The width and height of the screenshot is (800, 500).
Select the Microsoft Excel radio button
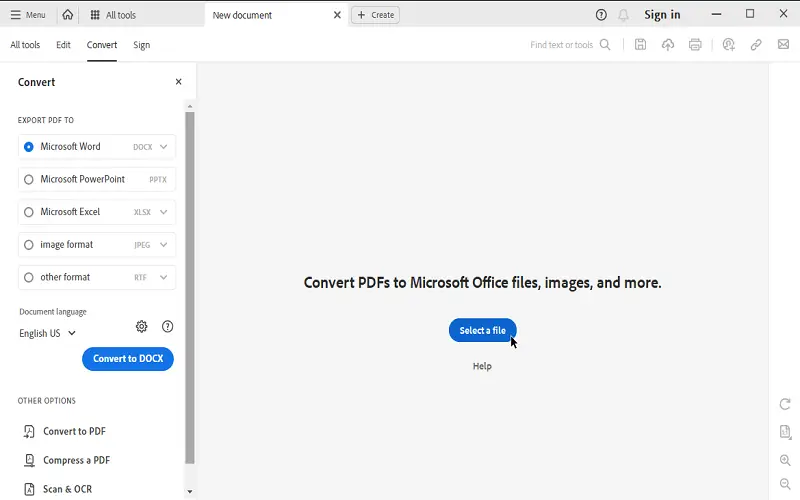coord(29,212)
